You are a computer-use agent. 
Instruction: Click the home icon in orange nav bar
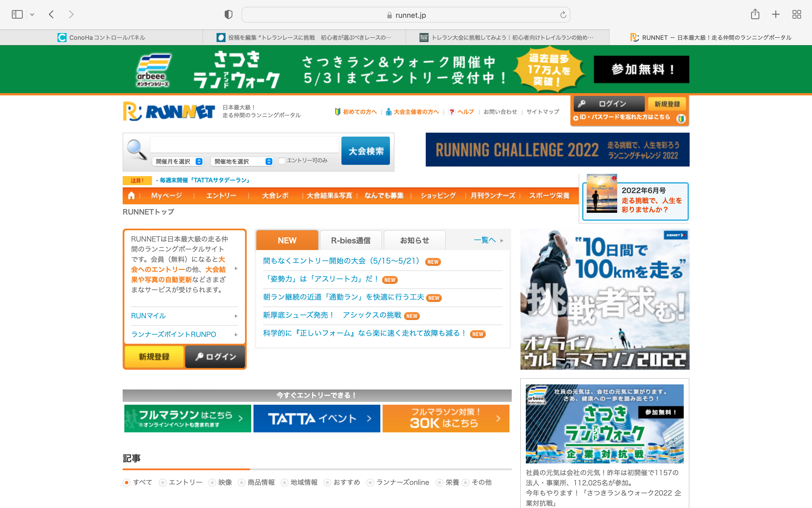point(131,196)
